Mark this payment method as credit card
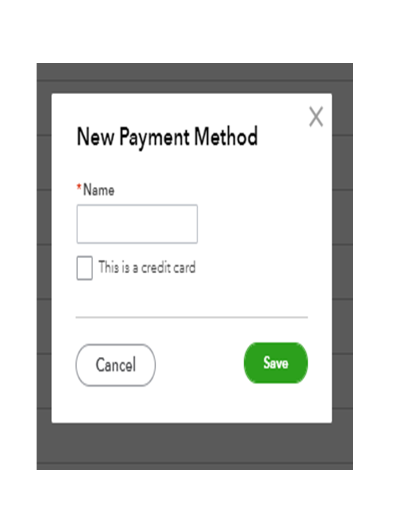399x532 pixels. click(84, 268)
